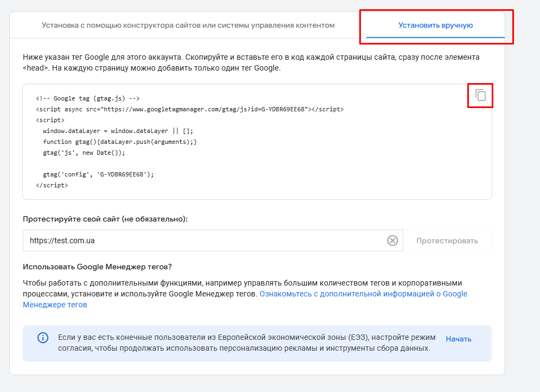Screen dimensions: 540x392
Task: Click the script async src code line
Action: point(189,109)
